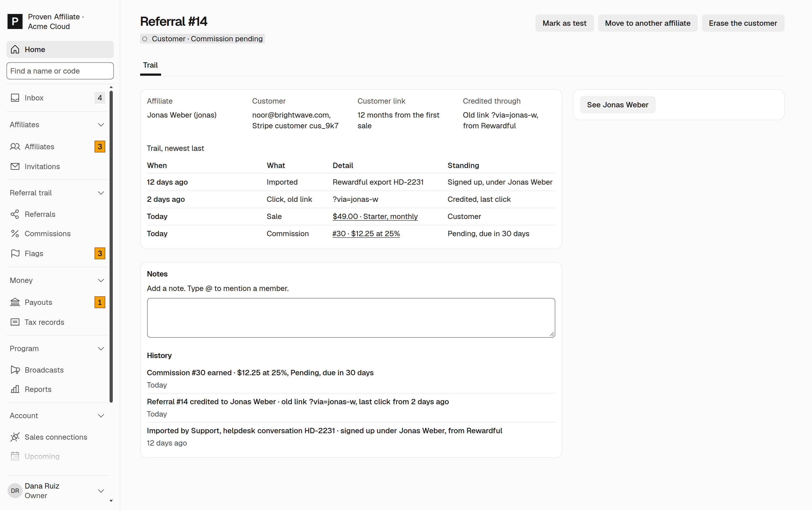Click the Payouts badge showing 1
This screenshot has height=510, width=812.
tap(100, 302)
